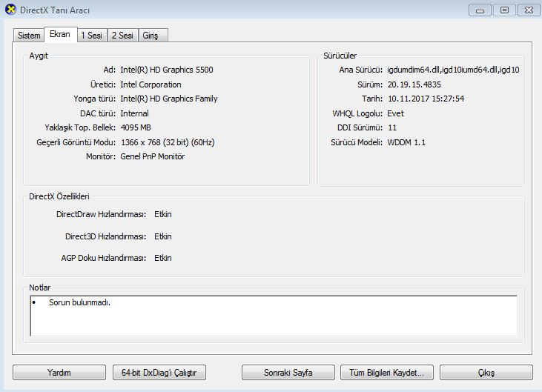Screen dimensions: 542x392
Task: Click the 'Ana Sürücü:' label
Action: click(361, 70)
